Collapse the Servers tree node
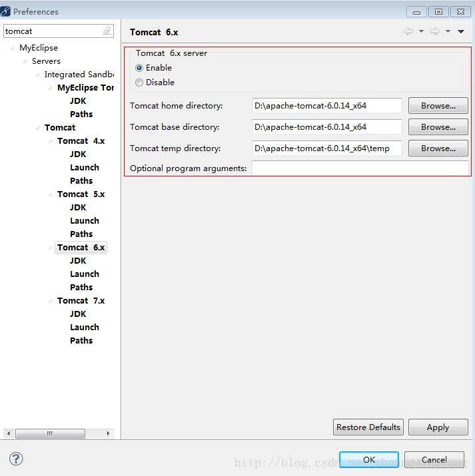 pos(25,61)
